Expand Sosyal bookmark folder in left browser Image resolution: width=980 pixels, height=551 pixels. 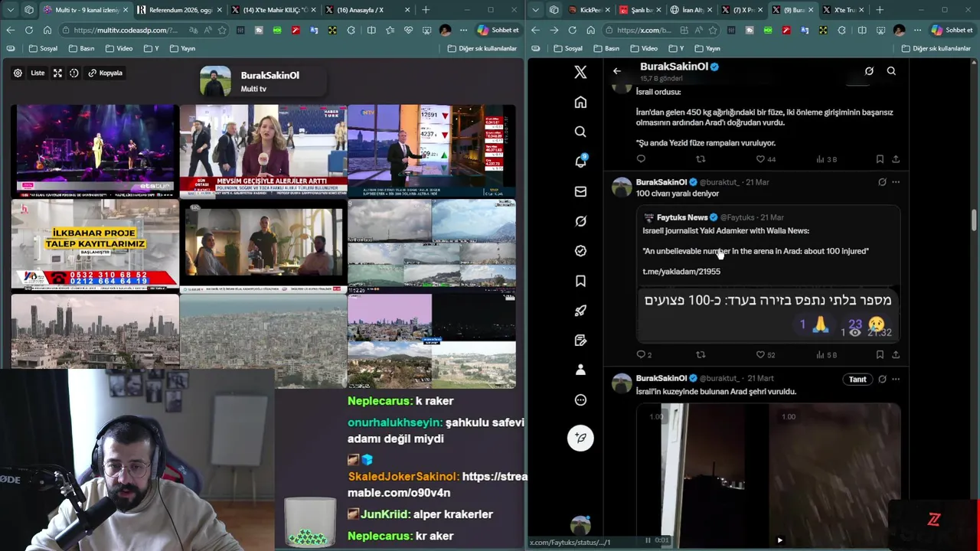point(44,48)
